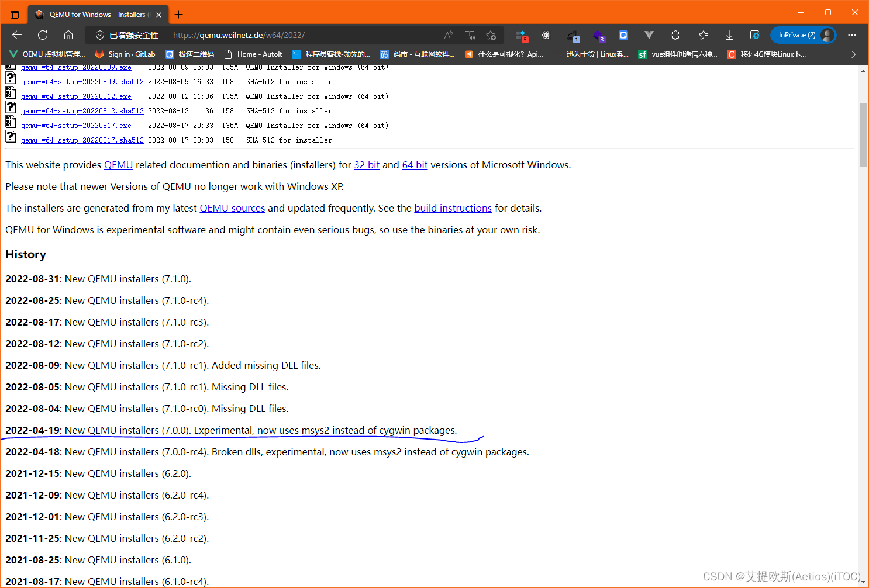Open the blue square Q extension
This screenshot has height=588, width=869.
(x=623, y=35)
